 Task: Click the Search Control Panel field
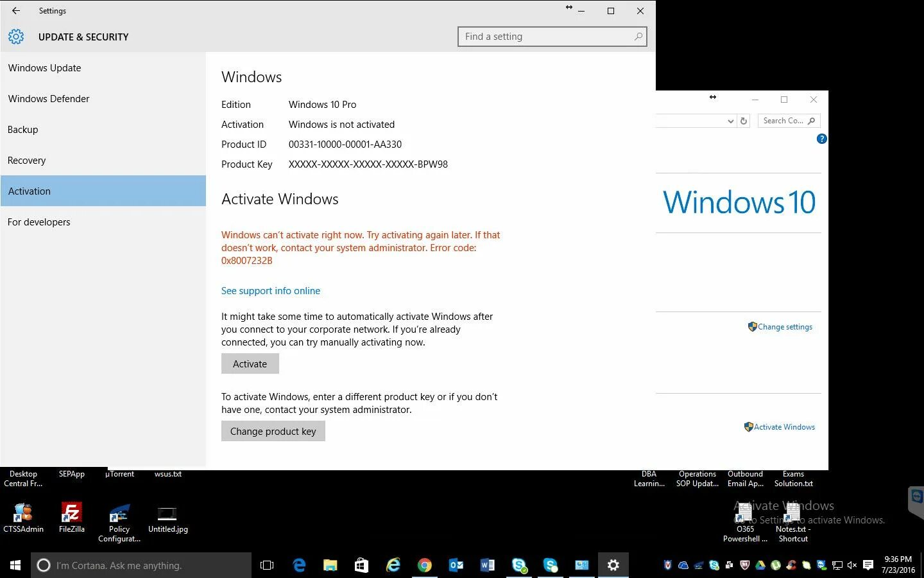789,121
